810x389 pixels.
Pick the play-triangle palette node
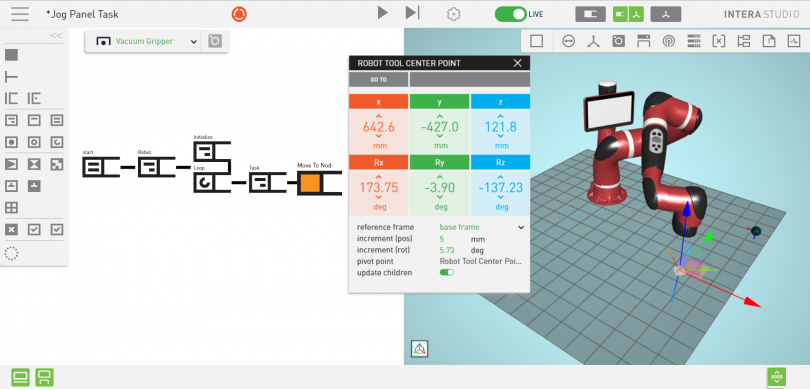coord(11,164)
